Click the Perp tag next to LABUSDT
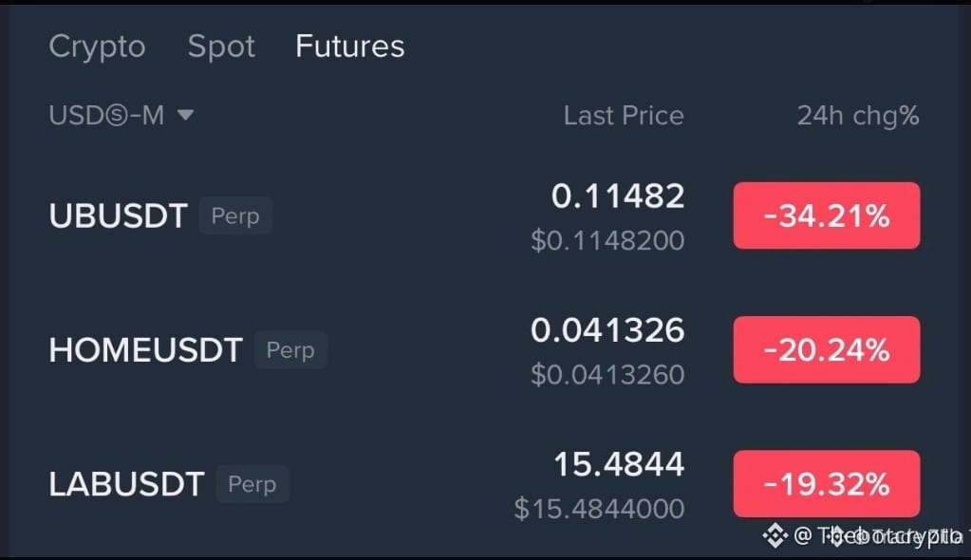Image resolution: width=971 pixels, height=560 pixels. (x=252, y=484)
